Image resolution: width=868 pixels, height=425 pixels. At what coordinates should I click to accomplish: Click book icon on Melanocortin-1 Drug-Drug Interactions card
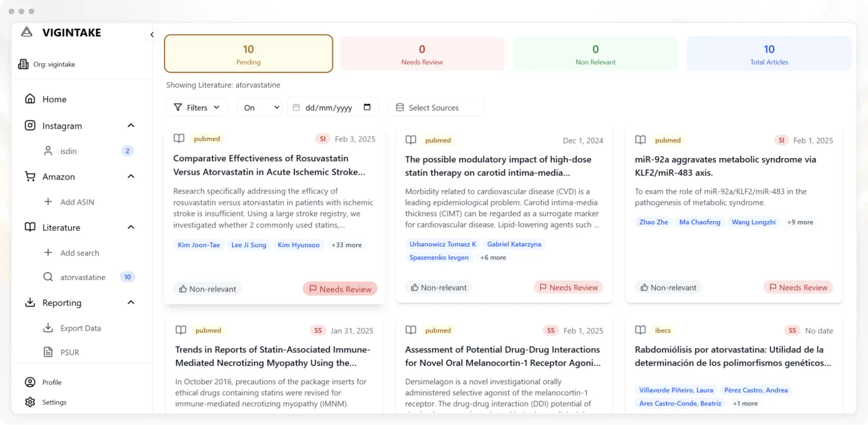(x=411, y=330)
